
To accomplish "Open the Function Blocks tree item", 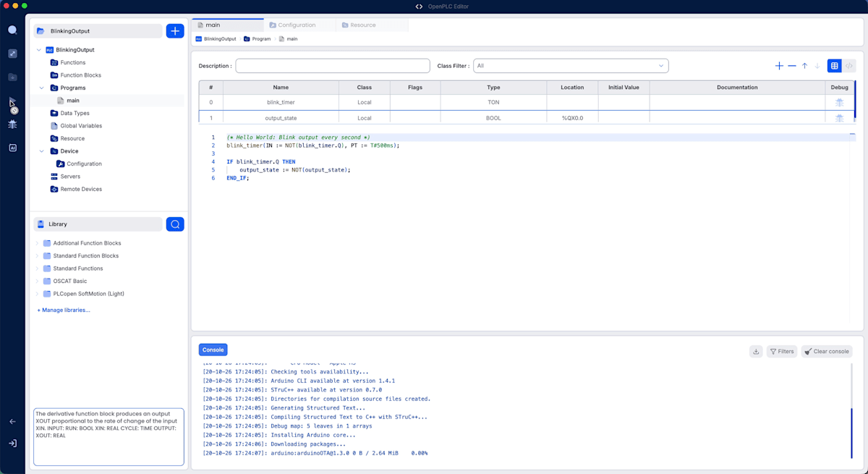I will tap(80, 75).
